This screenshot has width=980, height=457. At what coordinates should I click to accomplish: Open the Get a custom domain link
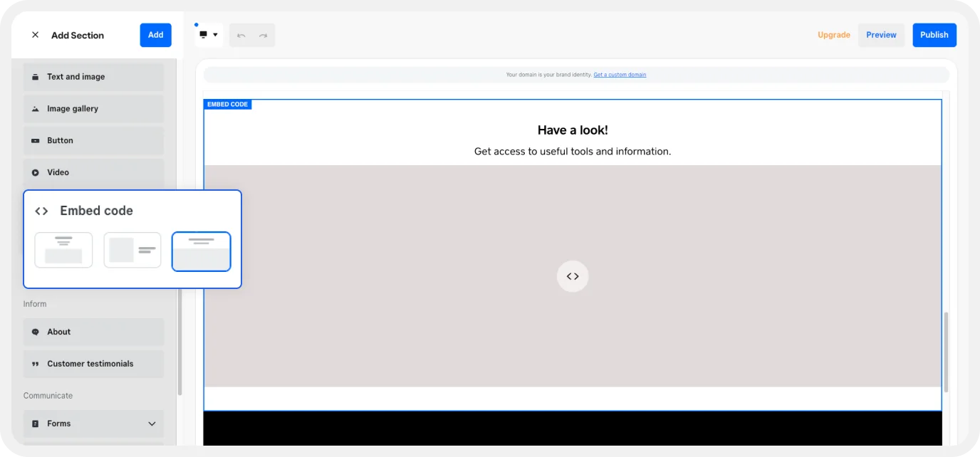[x=620, y=74]
